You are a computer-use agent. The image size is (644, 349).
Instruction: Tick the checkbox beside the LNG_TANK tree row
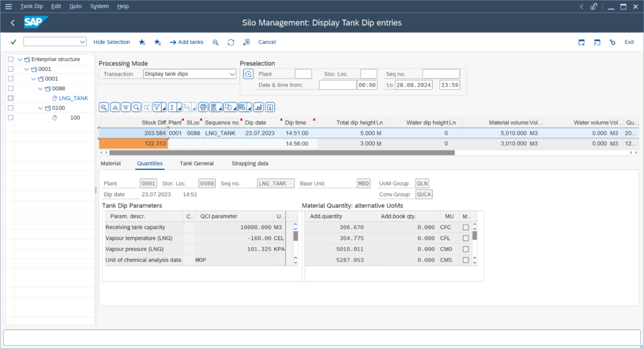tap(11, 98)
